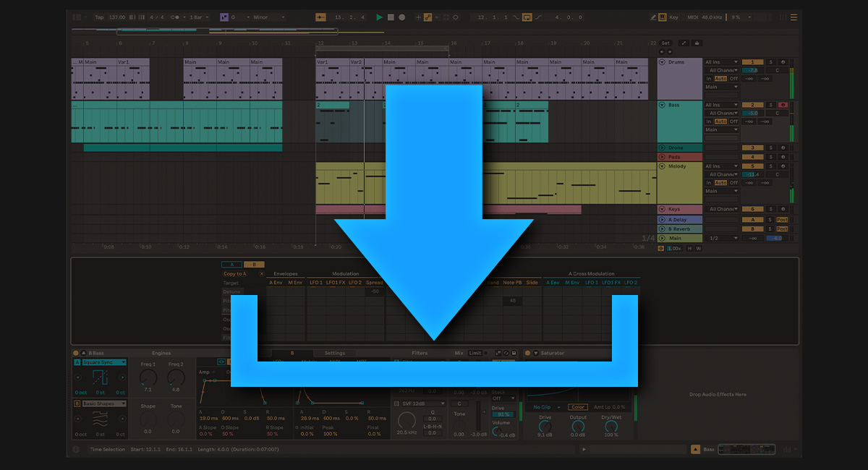868x470 pixels.
Task: Click the Tap tempo button
Action: (x=99, y=17)
